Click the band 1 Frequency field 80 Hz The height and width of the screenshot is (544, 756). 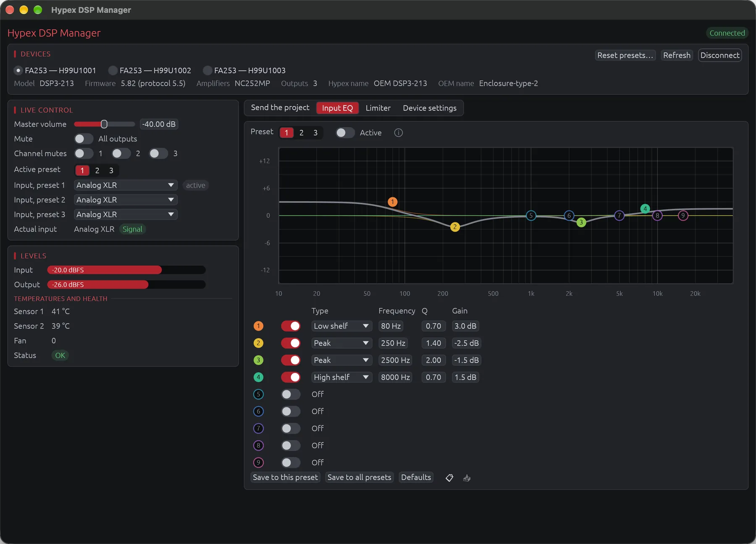point(391,326)
